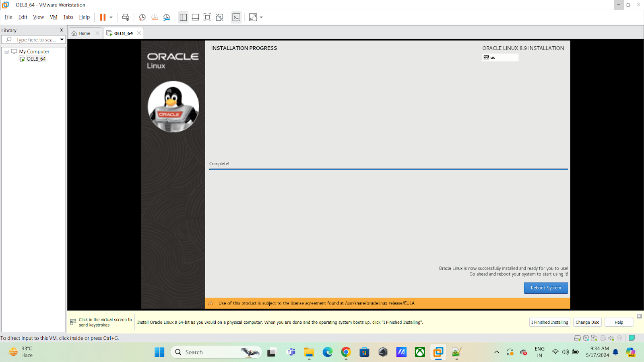
Task: Click the I Finished Installing button
Action: [x=549, y=322]
